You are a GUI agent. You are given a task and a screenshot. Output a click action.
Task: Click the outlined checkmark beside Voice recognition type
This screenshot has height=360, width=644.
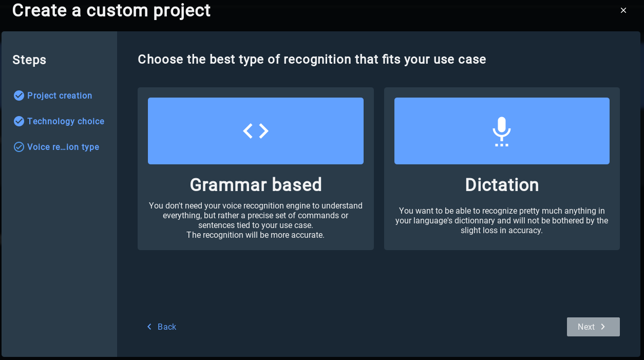[19, 147]
